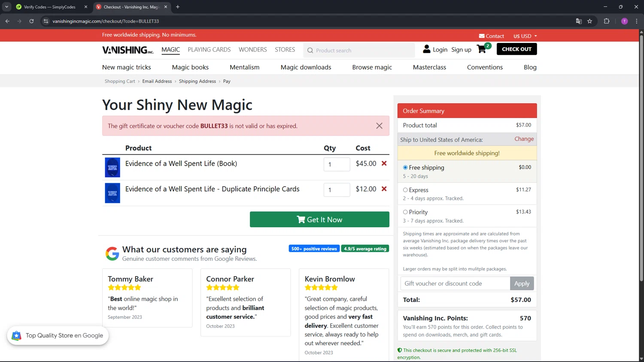
Task: Focus the Product search field
Action: 359,50
